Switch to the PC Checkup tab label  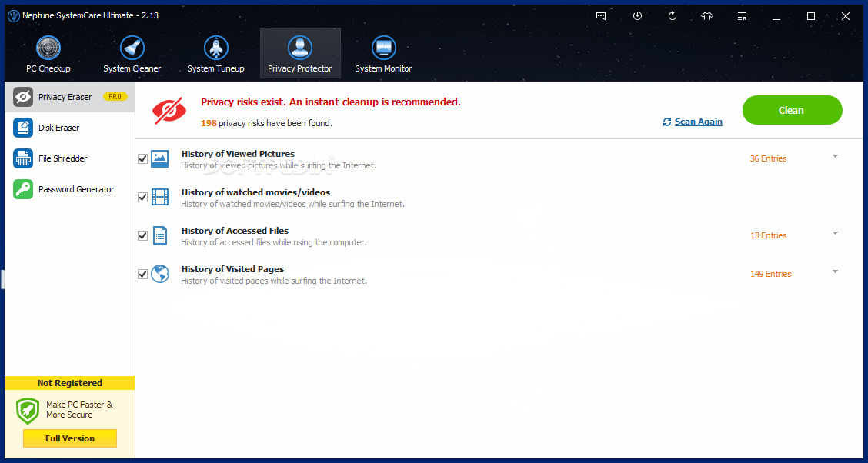48,68
